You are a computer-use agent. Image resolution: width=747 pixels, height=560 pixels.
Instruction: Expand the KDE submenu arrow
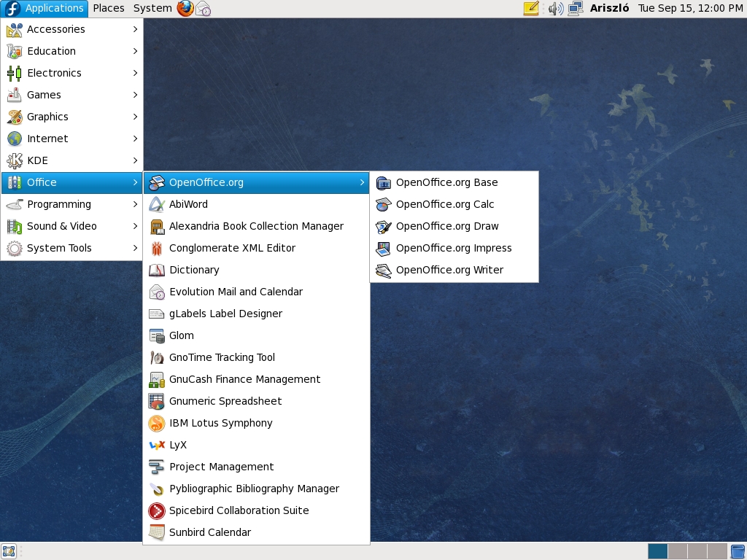coord(135,160)
